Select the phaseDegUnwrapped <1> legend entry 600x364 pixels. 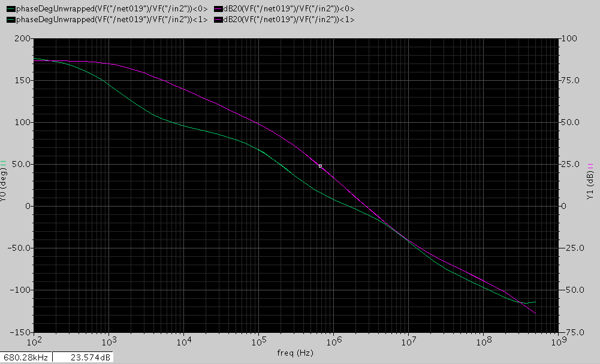pos(107,19)
